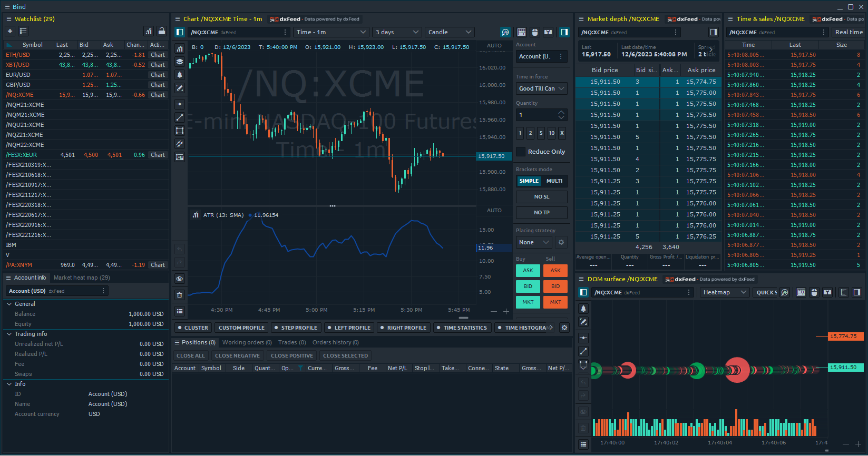
Task: Click the placing strategy settings gear
Action: [561, 242]
